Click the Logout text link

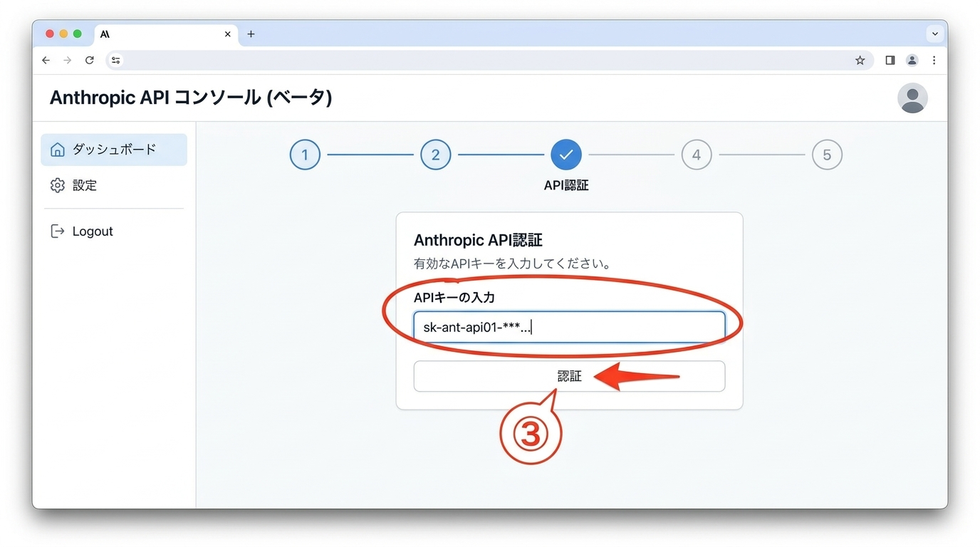click(92, 231)
